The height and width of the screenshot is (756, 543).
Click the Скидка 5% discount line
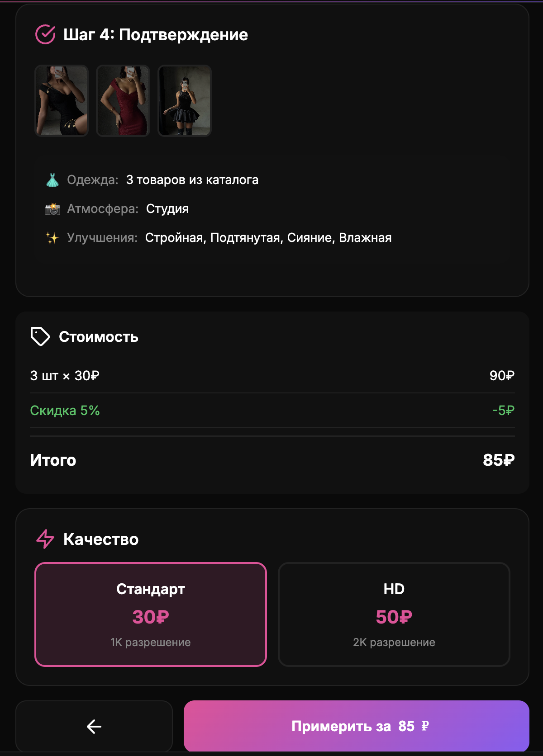pos(65,411)
